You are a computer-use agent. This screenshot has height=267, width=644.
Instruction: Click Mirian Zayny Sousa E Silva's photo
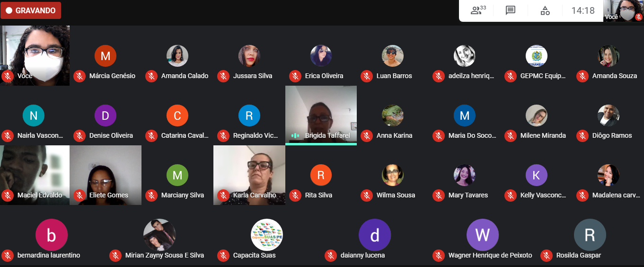coord(159,235)
